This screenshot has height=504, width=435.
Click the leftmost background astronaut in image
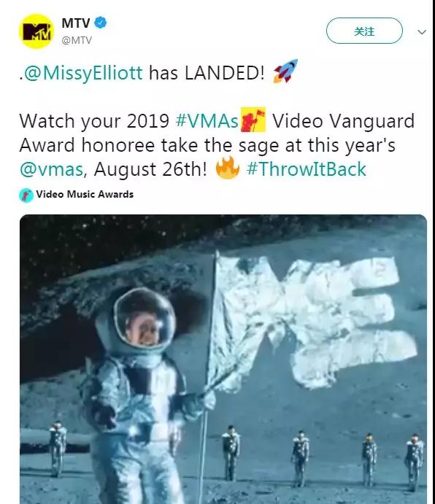[x=58, y=449]
